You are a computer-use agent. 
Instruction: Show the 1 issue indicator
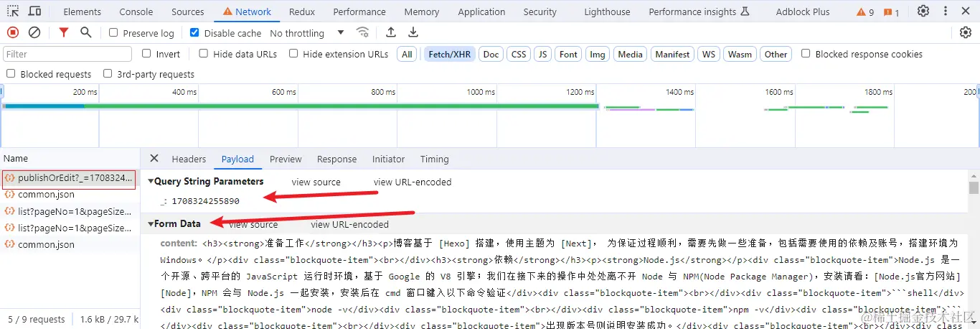[891, 12]
